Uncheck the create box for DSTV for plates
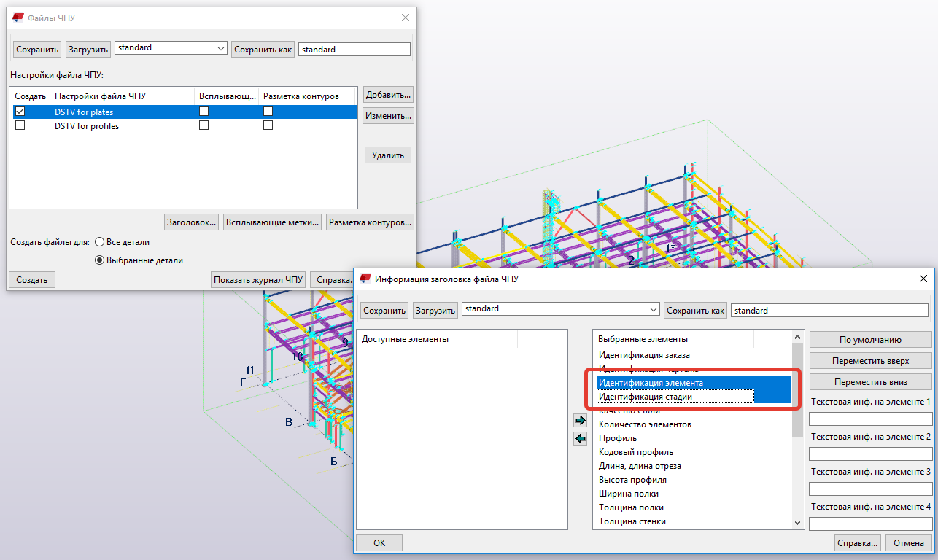Viewport: 938px width, 560px height. pos(20,112)
